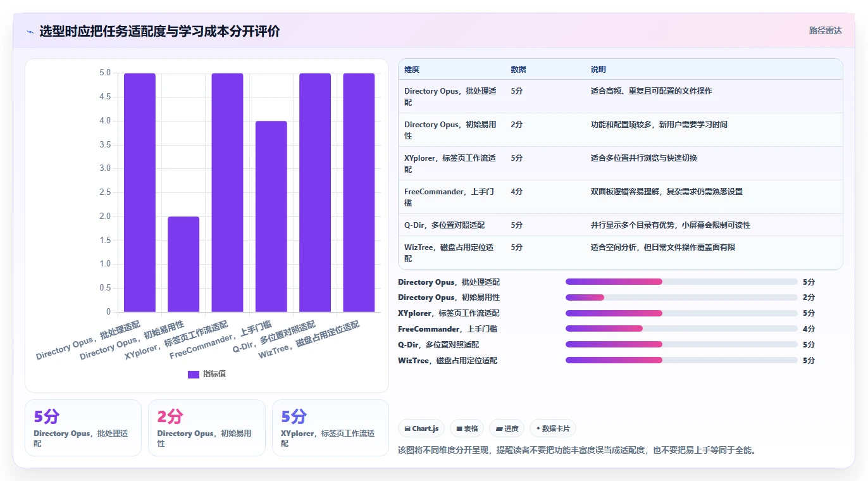Click the 数据 column header
868x481 pixels.
pyautogui.click(x=518, y=70)
